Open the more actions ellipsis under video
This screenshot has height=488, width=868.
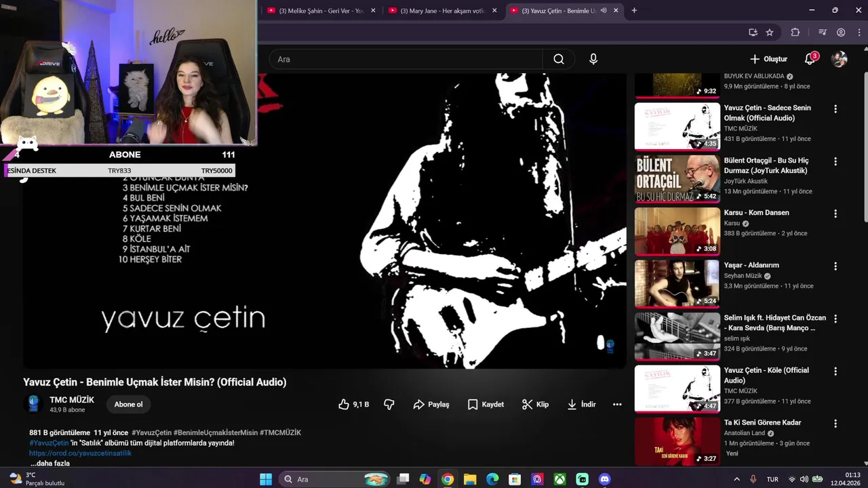point(617,405)
